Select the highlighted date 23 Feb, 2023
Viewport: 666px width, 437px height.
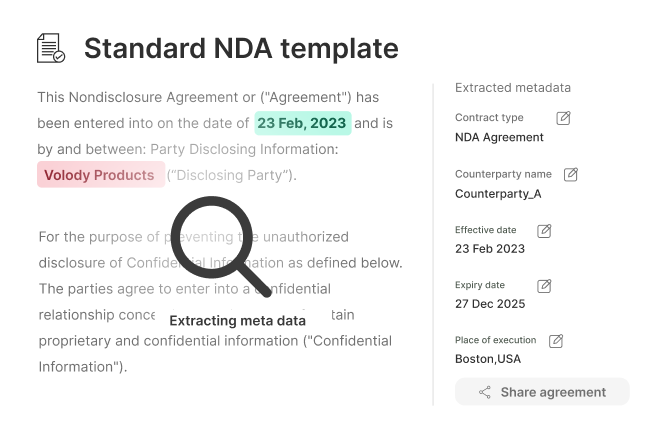coord(303,123)
